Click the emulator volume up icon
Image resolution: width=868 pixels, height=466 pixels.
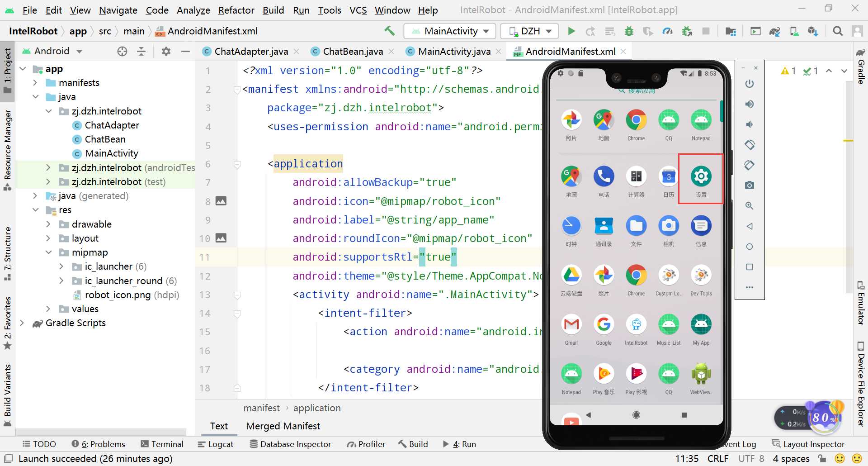[x=750, y=104]
